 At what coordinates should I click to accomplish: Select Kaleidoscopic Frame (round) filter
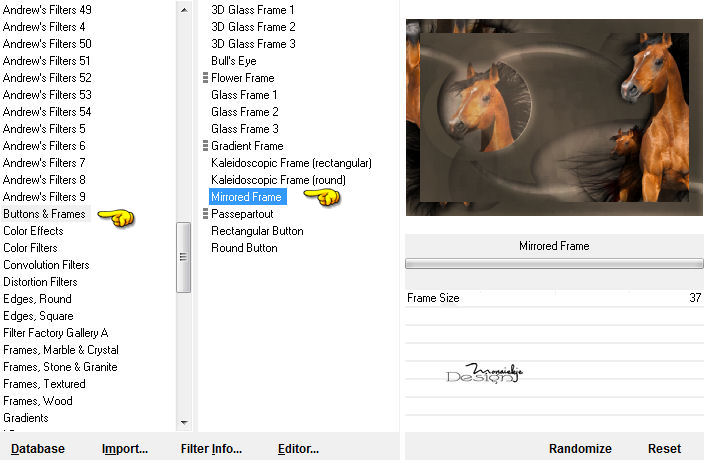[278, 180]
